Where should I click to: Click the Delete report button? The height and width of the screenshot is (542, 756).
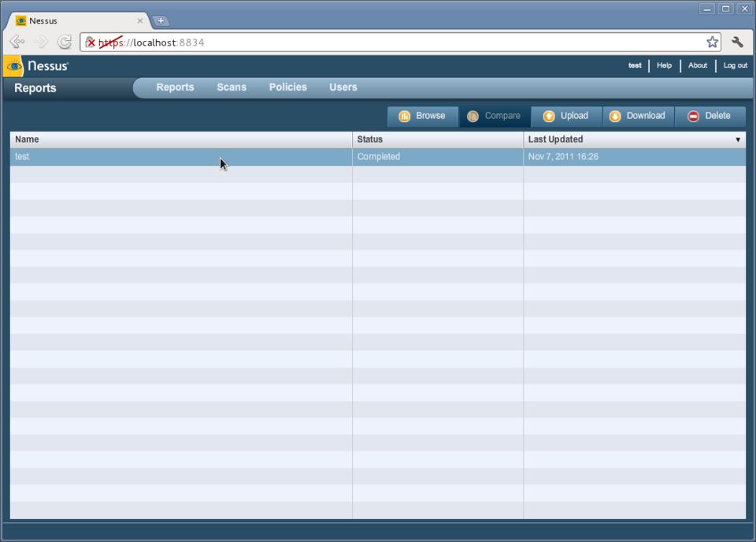click(710, 116)
